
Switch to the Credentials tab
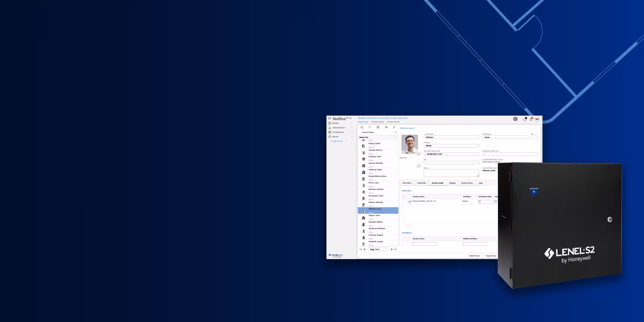(422, 183)
